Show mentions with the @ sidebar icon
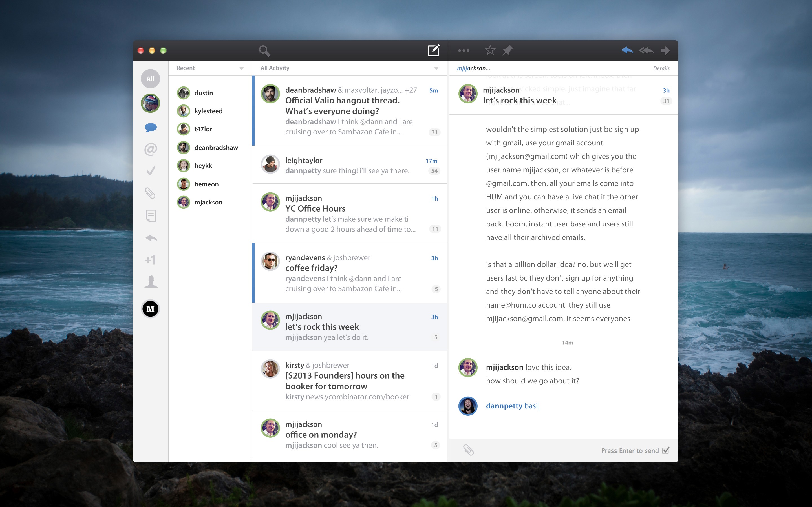This screenshot has width=812, height=507. [151, 149]
